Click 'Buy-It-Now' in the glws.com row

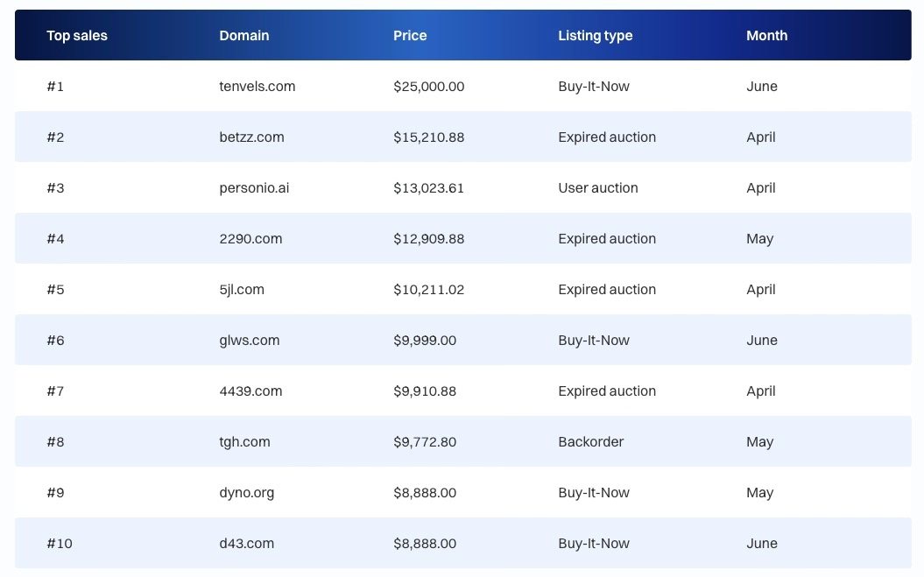[594, 340]
